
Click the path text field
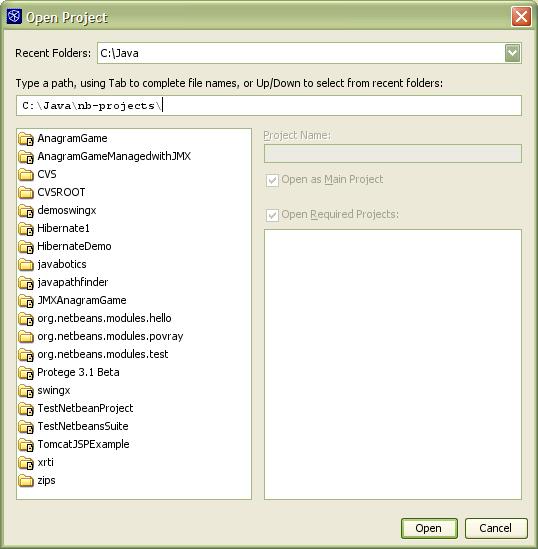click(x=269, y=105)
